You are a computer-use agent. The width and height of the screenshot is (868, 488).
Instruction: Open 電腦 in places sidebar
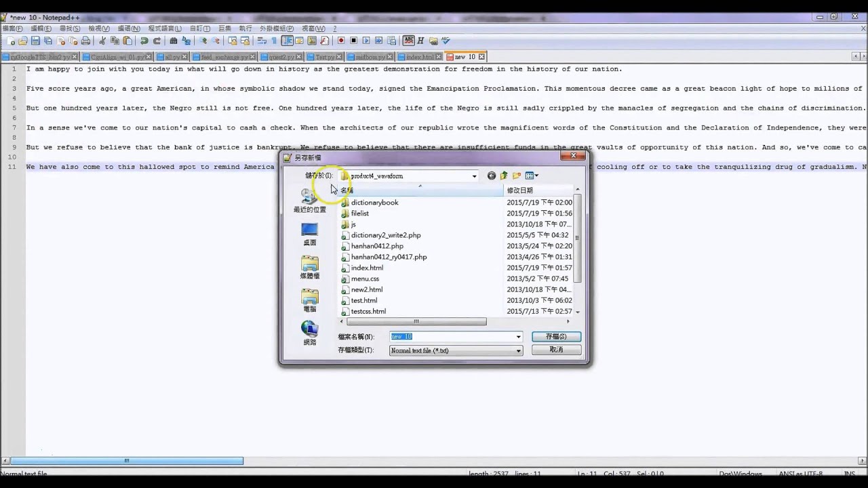(x=309, y=300)
